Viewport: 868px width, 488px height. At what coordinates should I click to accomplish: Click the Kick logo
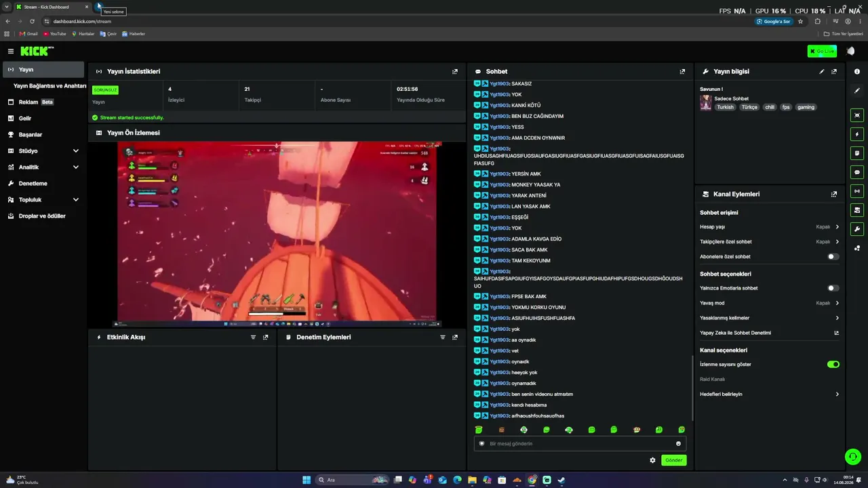click(x=37, y=52)
